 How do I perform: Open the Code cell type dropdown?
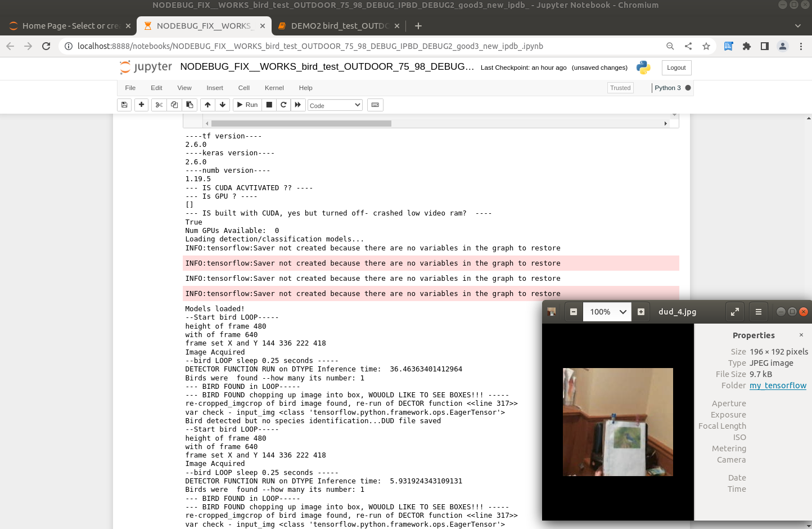(x=335, y=105)
